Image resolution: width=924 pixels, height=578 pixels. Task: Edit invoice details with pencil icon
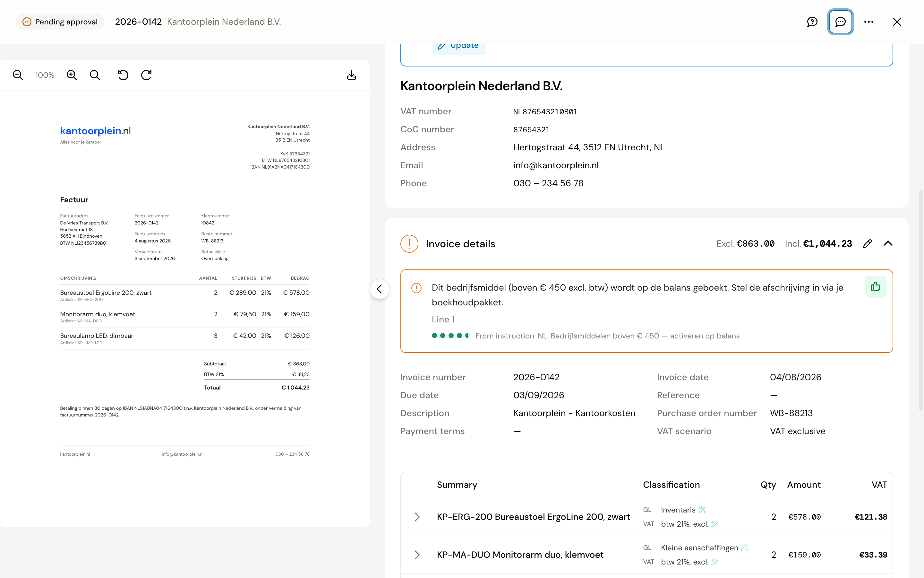point(868,243)
